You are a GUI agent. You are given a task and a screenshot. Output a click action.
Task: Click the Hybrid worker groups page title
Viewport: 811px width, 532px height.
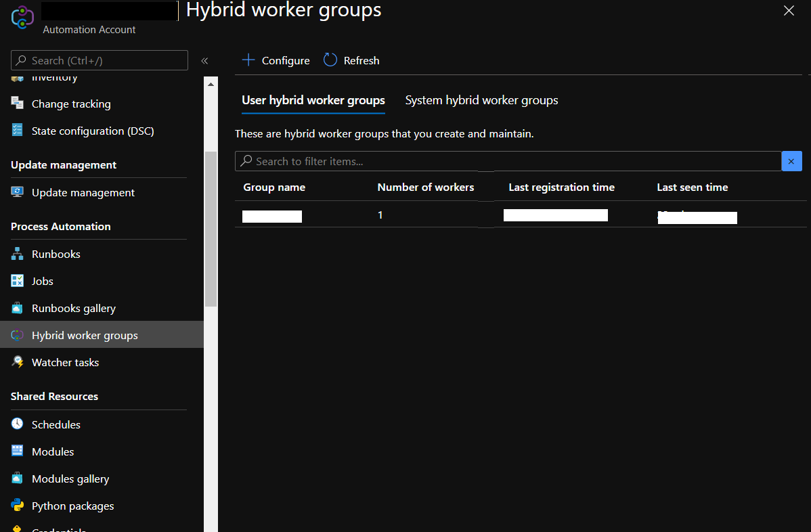(284, 10)
